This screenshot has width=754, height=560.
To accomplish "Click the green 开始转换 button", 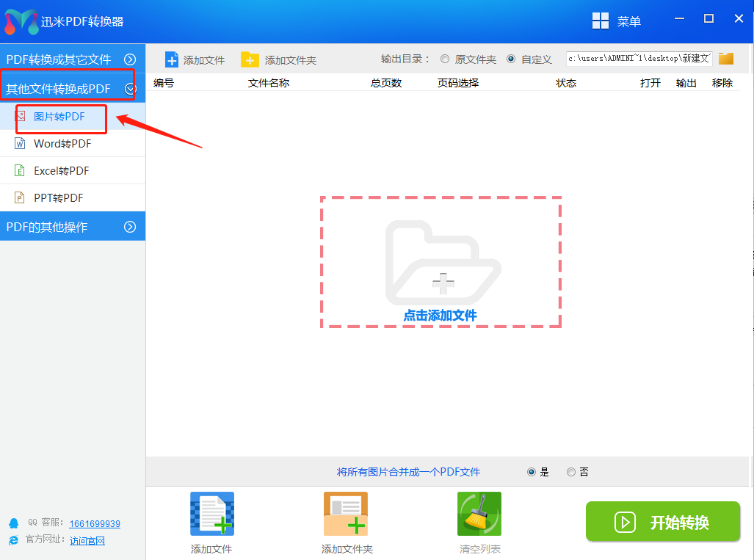I will 662,522.
